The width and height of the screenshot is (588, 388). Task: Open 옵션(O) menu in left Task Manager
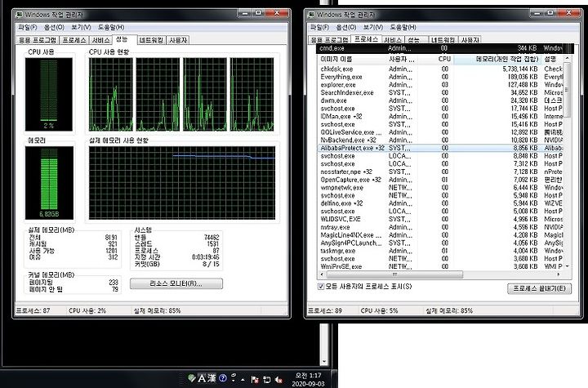coord(54,28)
